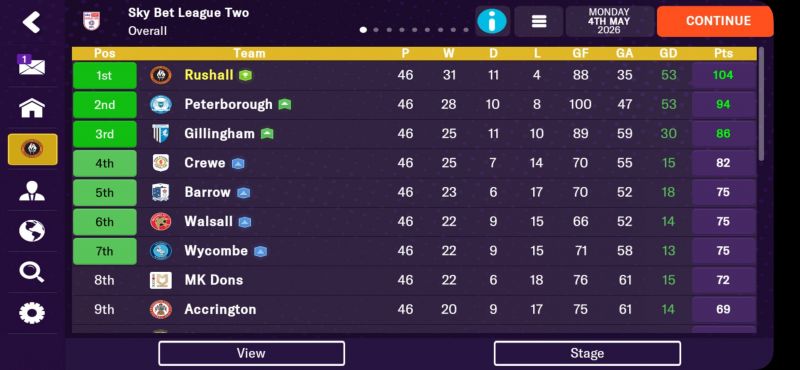Viewport: 800px width, 370px height.
Task: Open the hamburger menu button
Action: pyautogui.click(x=539, y=21)
